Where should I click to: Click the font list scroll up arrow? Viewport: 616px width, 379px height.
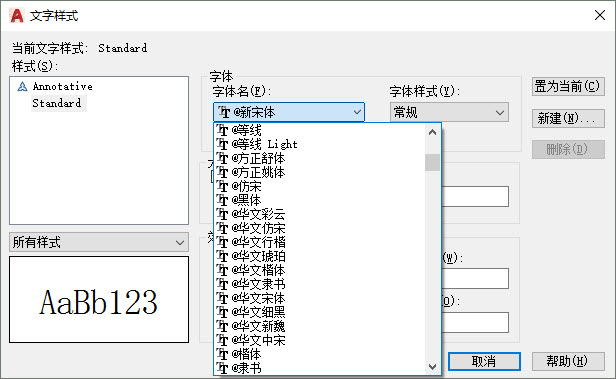[x=433, y=132]
